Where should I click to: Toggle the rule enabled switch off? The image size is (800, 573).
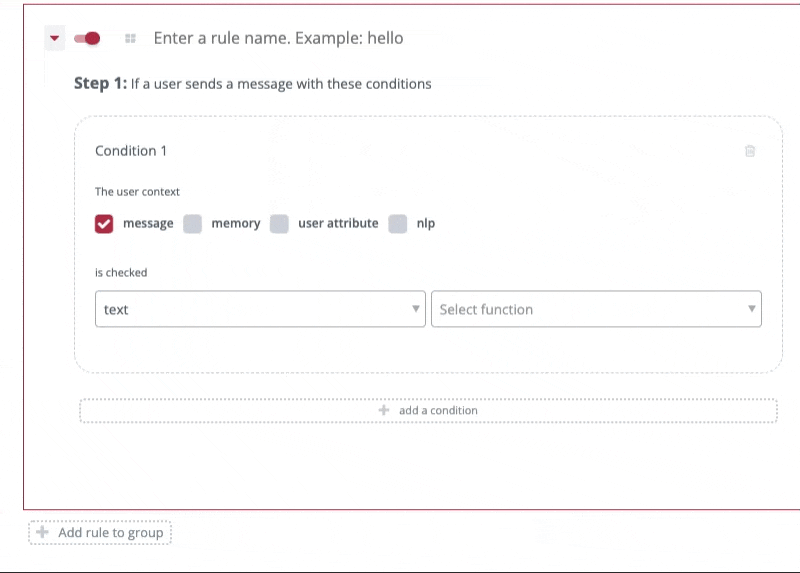[x=87, y=39]
